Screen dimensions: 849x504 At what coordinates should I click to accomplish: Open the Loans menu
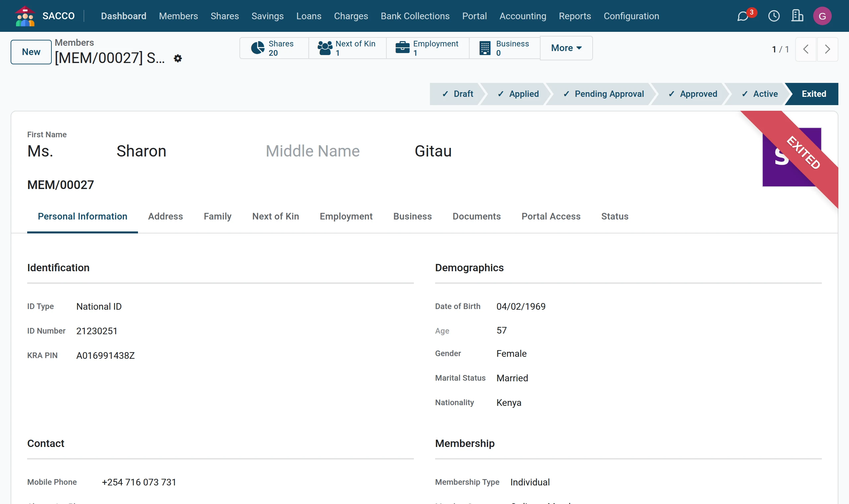tap(309, 16)
